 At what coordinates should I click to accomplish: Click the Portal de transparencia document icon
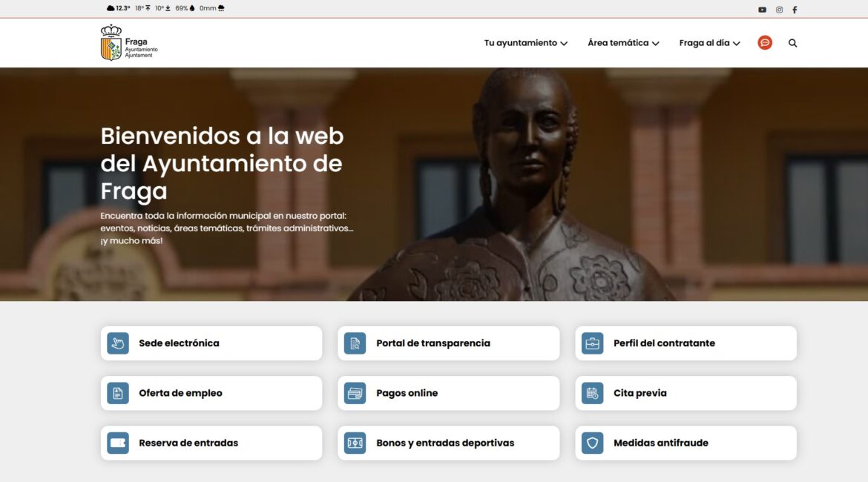[355, 343]
